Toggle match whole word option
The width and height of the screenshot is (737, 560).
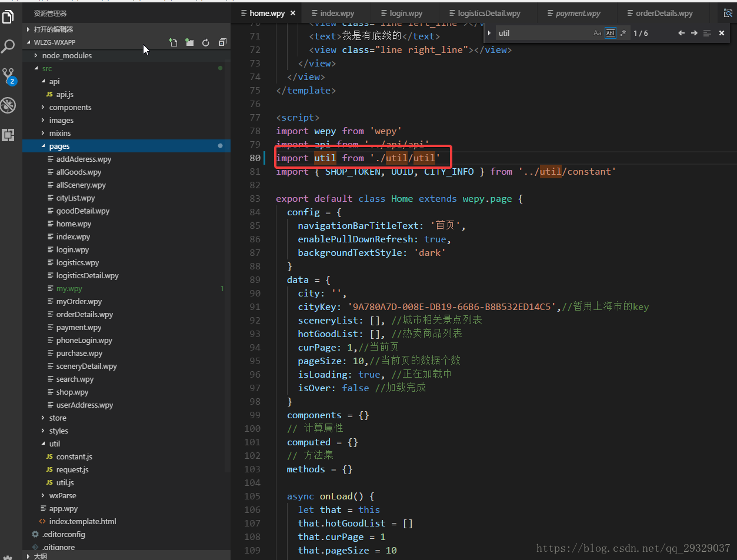pos(610,33)
